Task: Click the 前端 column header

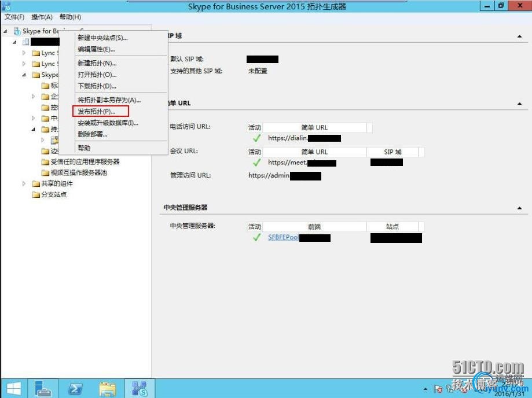Action: (314, 226)
